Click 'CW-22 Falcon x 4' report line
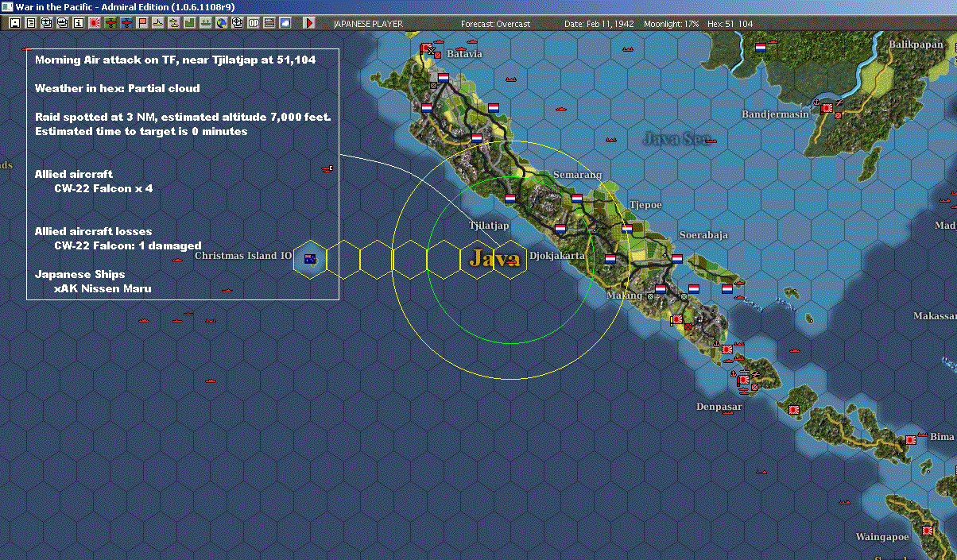 [103, 188]
